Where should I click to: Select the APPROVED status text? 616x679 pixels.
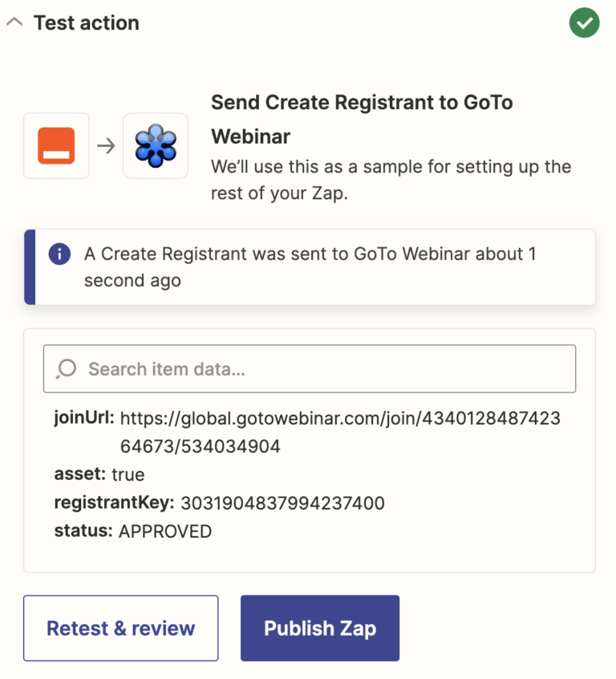tap(167, 531)
